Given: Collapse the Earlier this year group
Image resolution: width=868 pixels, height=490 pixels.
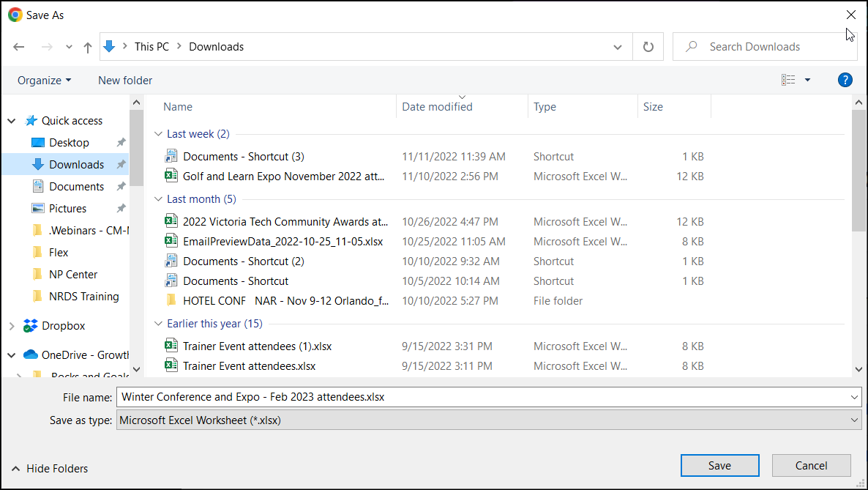Looking at the screenshot, I should [158, 324].
